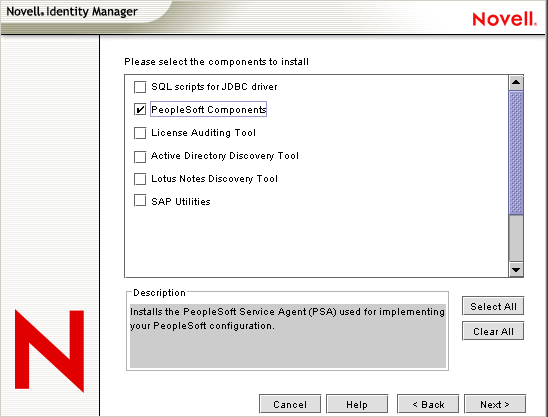Cancel the installation
The image size is (548, 417).
pos(290,404)
